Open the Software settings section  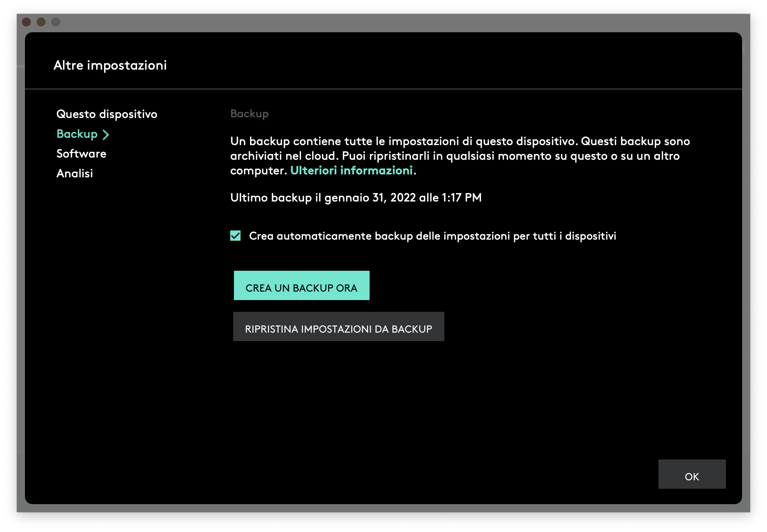(81, 154)
